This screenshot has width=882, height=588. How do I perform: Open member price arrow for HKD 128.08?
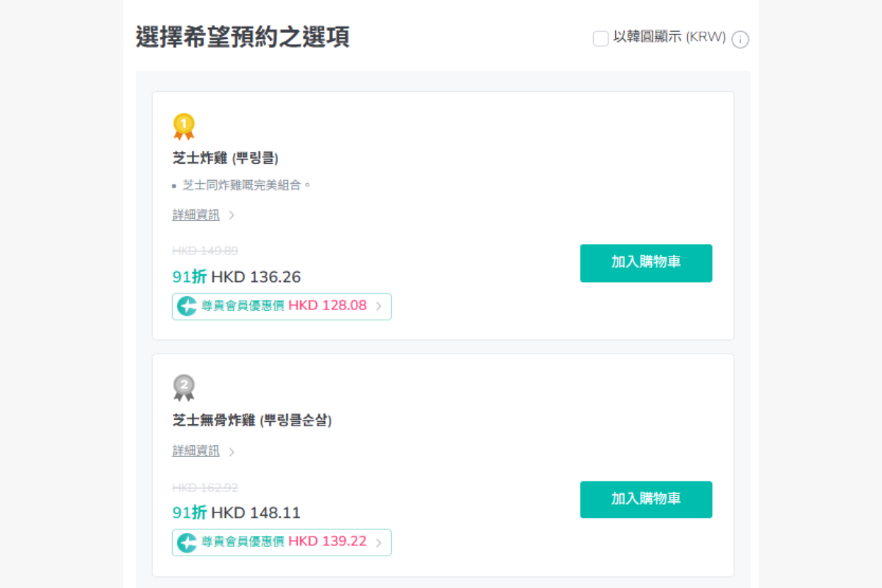(379, 306)
